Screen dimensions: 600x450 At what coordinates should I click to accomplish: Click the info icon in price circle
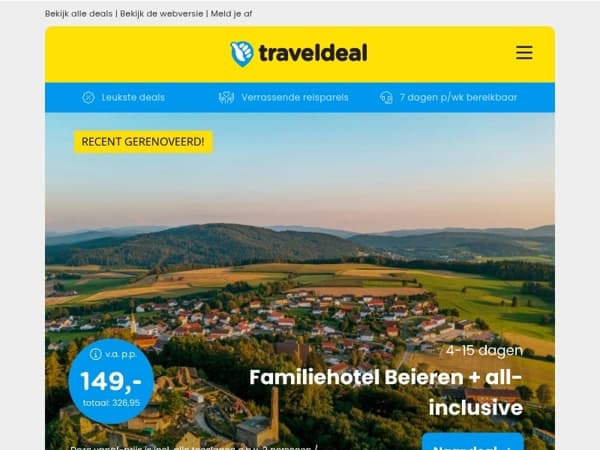[95, 354]
